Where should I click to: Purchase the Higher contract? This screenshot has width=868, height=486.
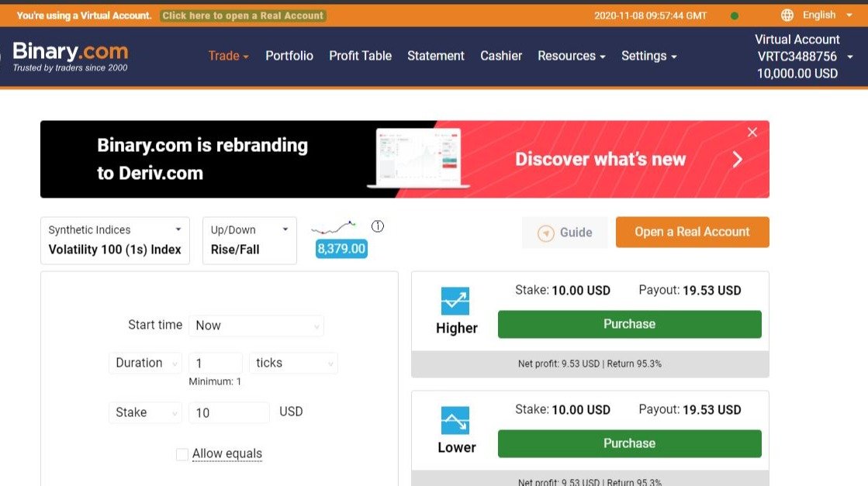[629, 324]
